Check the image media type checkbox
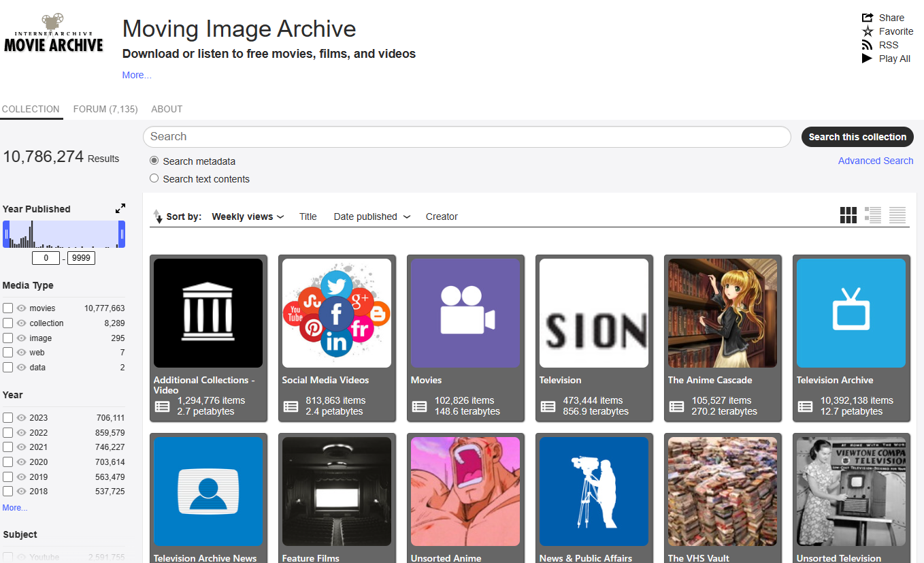The image size is (924, 563). 8,338
